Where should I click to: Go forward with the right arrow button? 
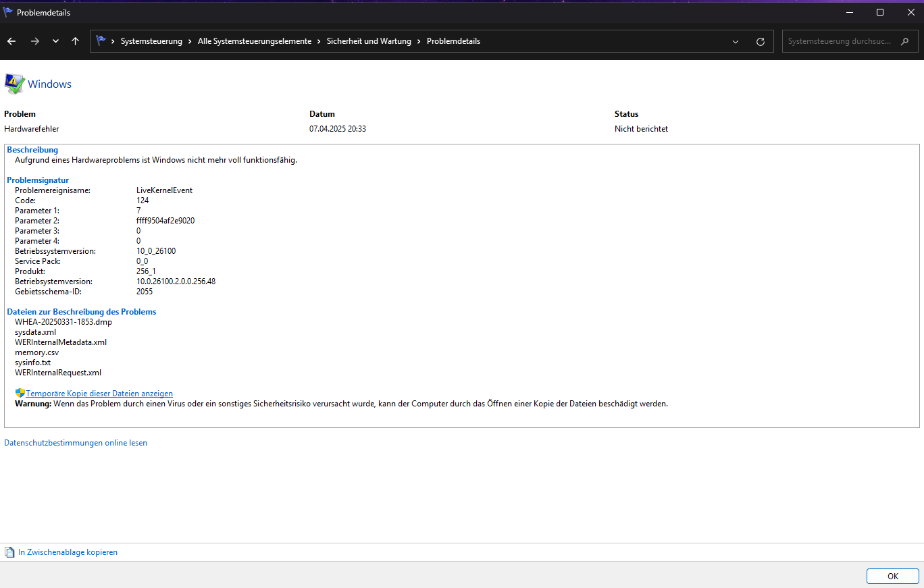(x=35, y=41)
